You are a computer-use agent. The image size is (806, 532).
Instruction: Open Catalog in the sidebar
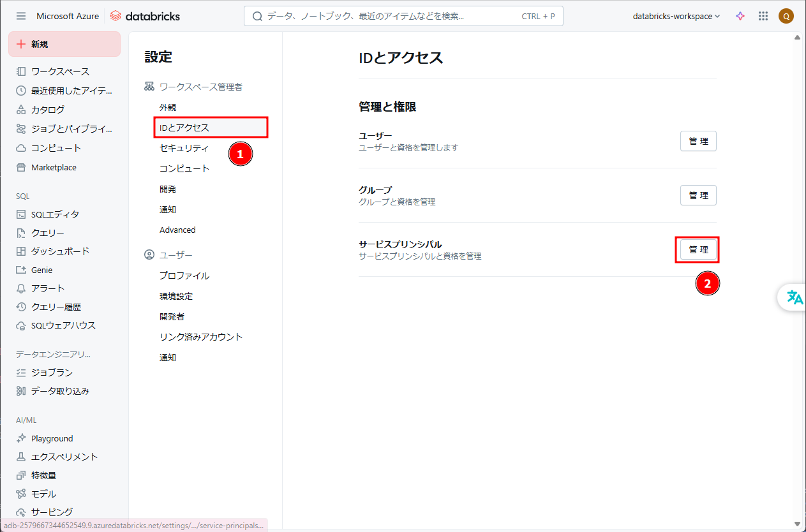[47, 110]
